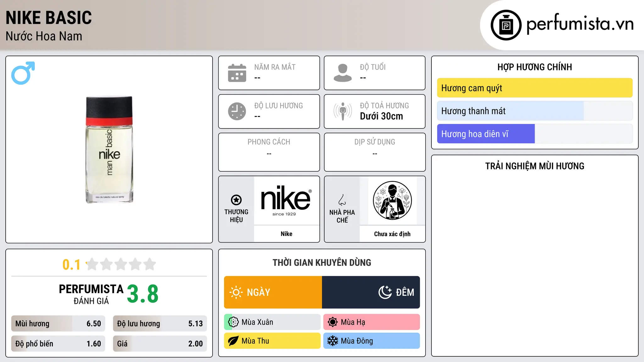Click the sillage icon beside Độ toả hương
644x362 pixels.
pos(343,111)
